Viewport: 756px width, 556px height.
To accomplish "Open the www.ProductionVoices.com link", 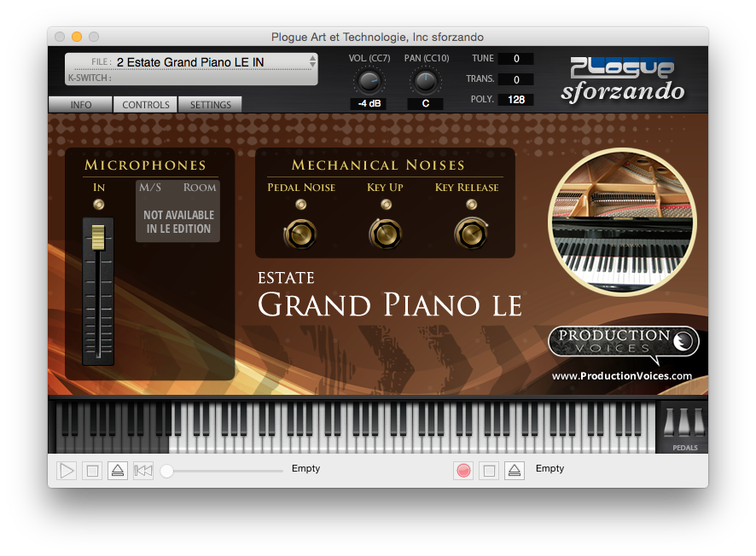I will [x=622, y=376].
